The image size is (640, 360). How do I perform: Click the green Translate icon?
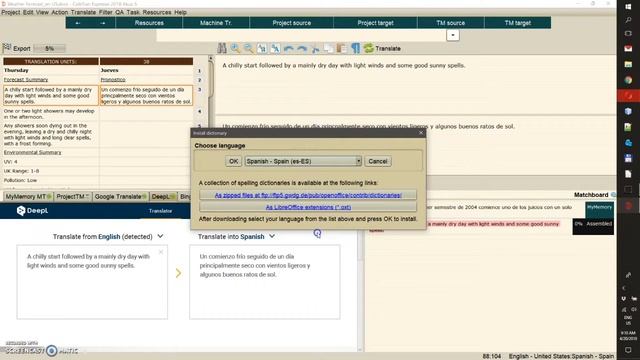pyautogui.click(x=369, y=48)
